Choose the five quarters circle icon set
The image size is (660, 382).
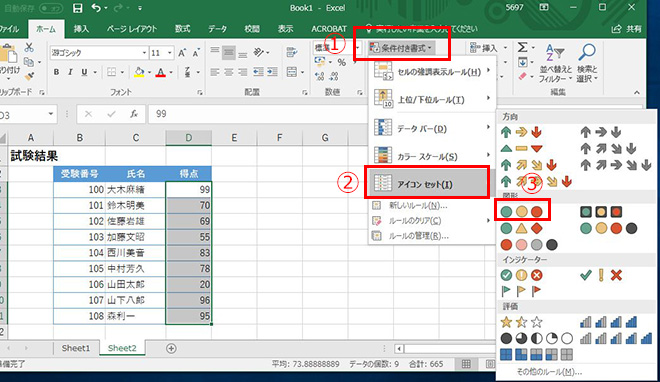(537, 338)
